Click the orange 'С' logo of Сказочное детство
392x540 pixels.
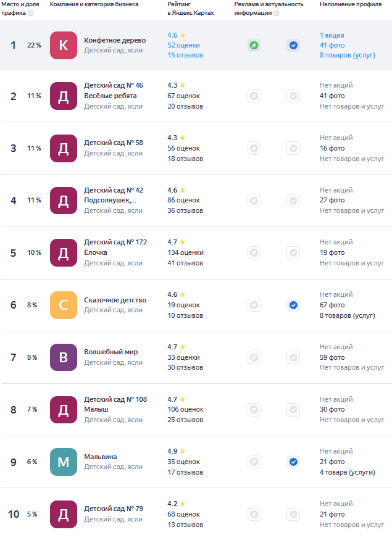(x=64, y=305)
